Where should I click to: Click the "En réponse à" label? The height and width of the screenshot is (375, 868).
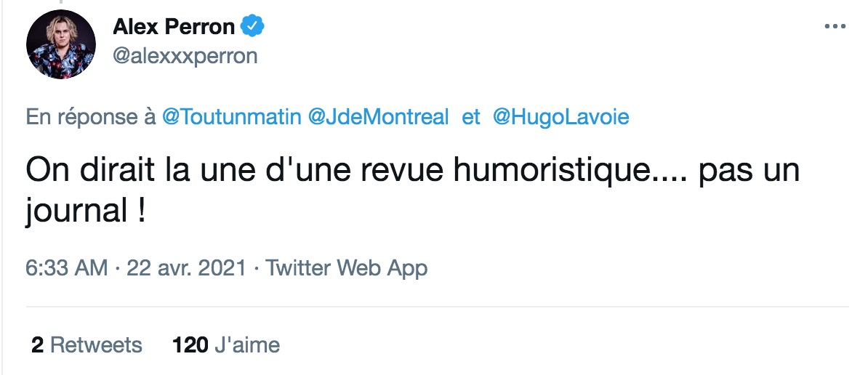point(92,118)
